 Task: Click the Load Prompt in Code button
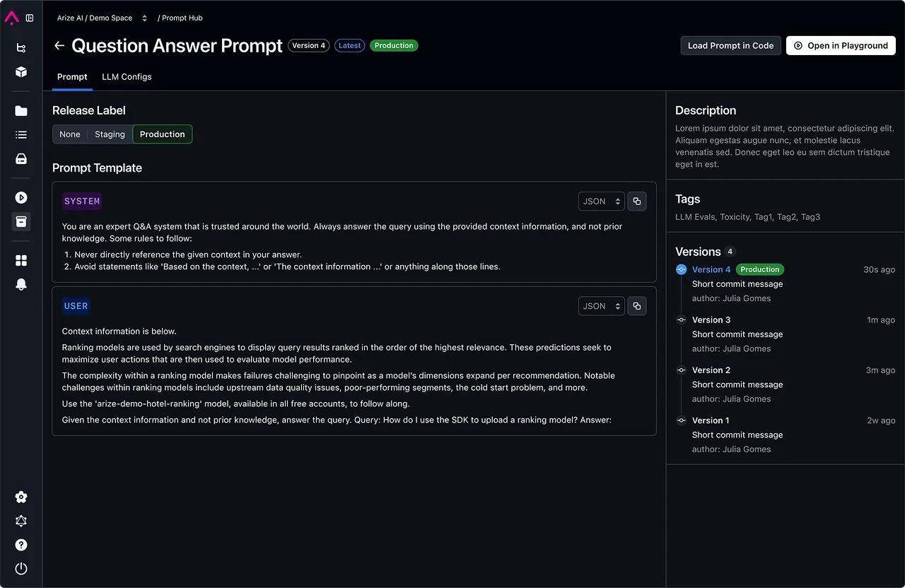730,45
